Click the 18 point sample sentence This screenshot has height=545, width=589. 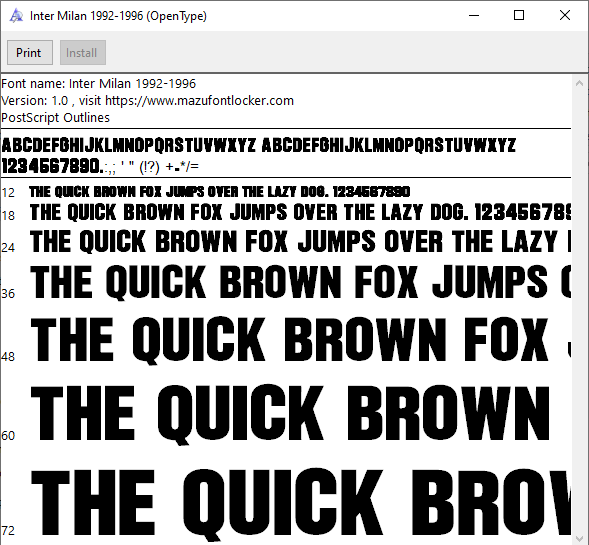pyautogui.click(x=300, y=212)
